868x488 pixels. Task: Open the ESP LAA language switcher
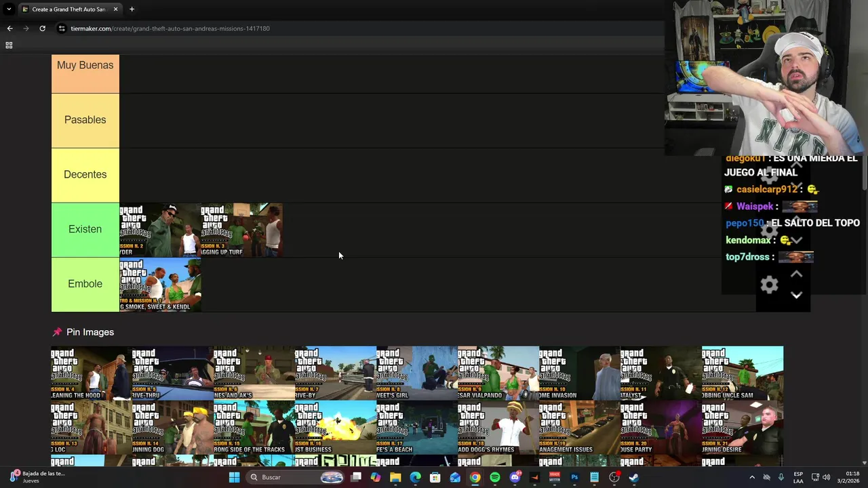[x=798, y=477]
